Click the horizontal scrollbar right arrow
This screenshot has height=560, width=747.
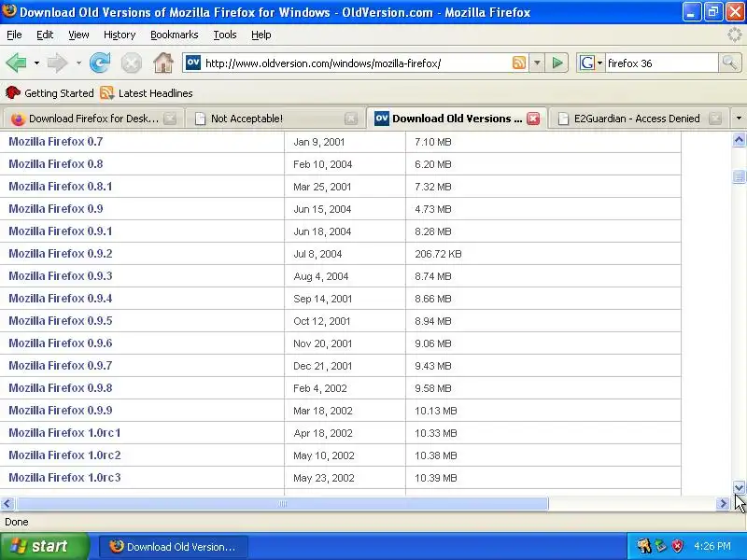pyautogui.click(x=723, y=503)
